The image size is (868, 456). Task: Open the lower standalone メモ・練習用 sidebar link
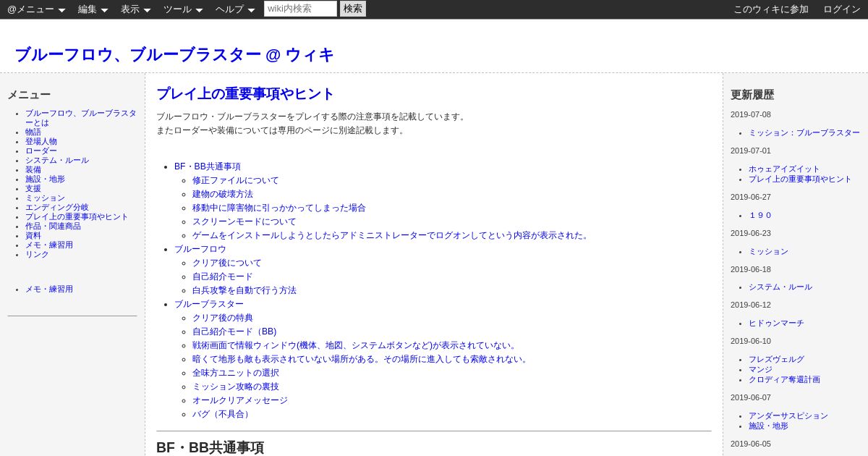(x=49, y=290)
